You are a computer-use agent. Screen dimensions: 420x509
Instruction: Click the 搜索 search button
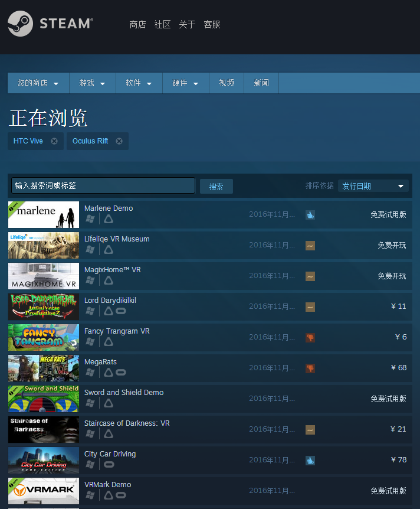click(216, 187)
